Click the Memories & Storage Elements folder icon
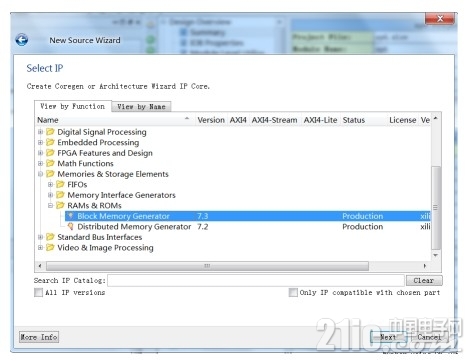This screenshot has height=361, width=470. 50,174
